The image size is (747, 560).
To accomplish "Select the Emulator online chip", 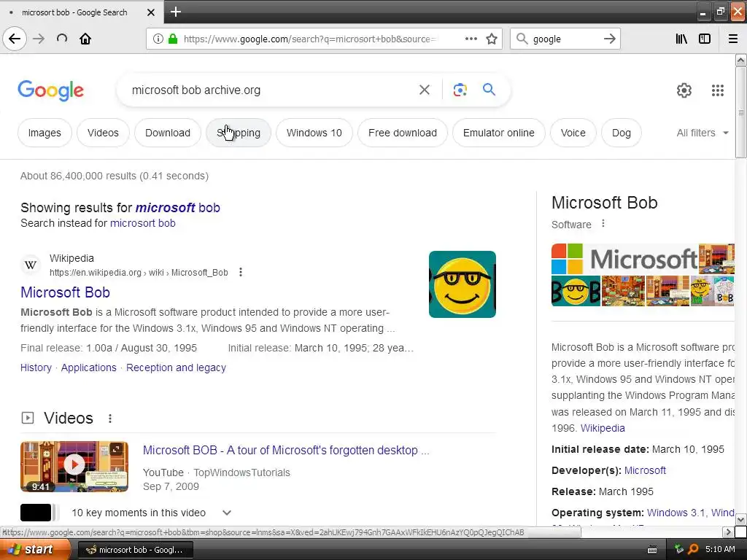I will coord(499,133).
